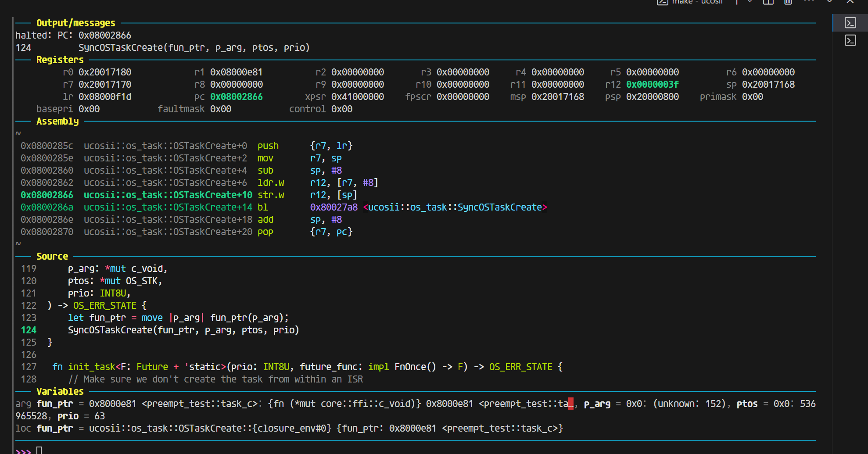Viewport: 868px width, 454px height.
Task: Click xpsr register value 0x41000000
Action: pos(358,97)
